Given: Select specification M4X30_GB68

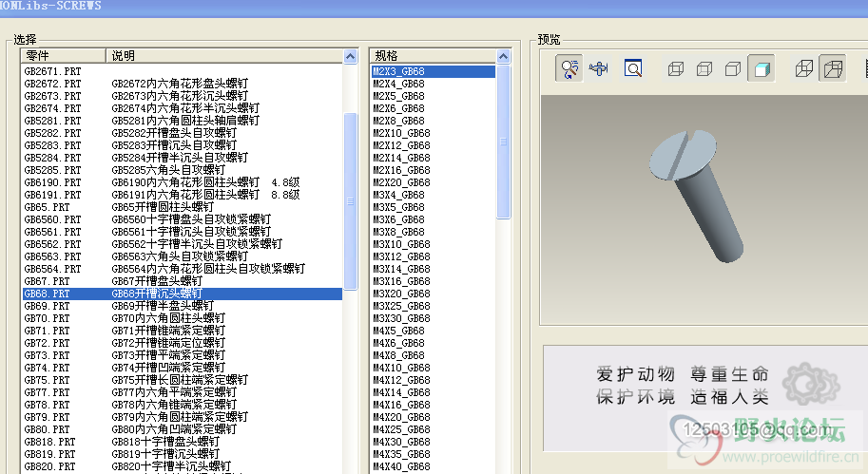Looking at the screenshot, I should coord(433,442).
